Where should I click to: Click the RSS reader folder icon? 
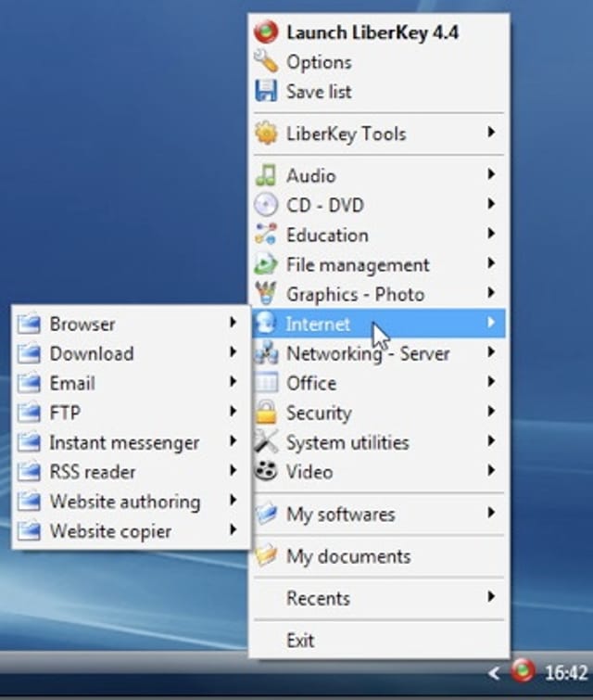[29, 471]
